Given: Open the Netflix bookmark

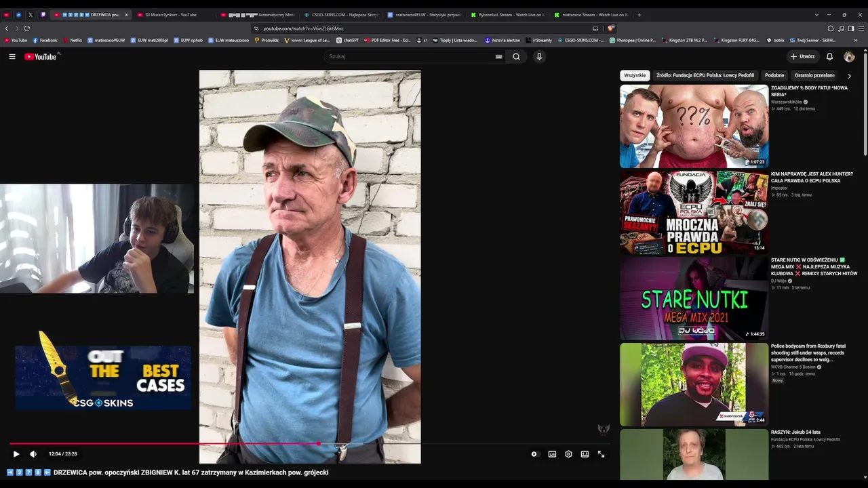Looking at the screenshot, I should (71, 40).
